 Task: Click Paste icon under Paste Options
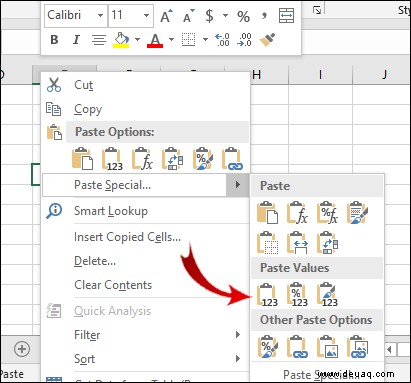click(82, 159)
